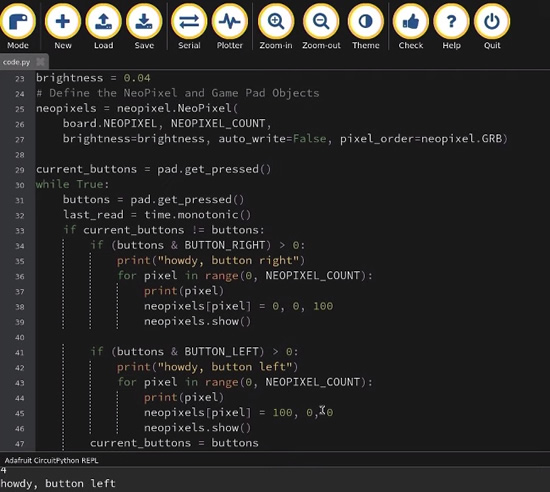550x492 pixels.
Task: Click line number 30 in gutter
Action: click(20, 185)
